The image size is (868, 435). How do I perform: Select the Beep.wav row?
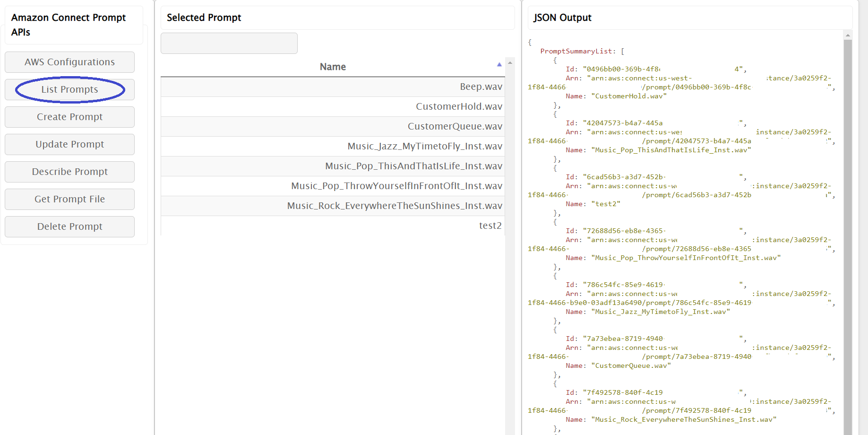click(333, 87)
